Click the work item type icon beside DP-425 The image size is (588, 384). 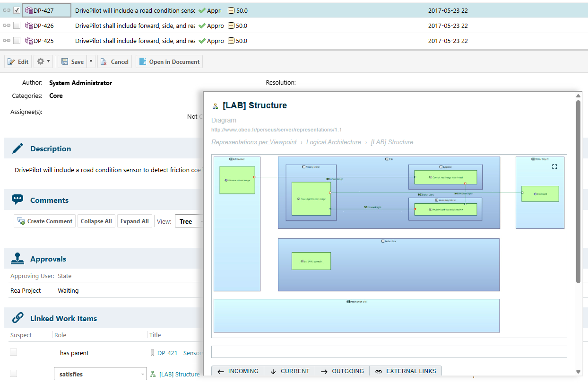[29, 41]
